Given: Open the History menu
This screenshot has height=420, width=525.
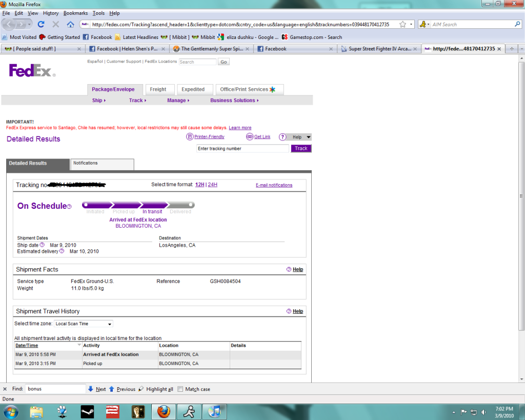Looking at the screenshot, I should 51,13.
